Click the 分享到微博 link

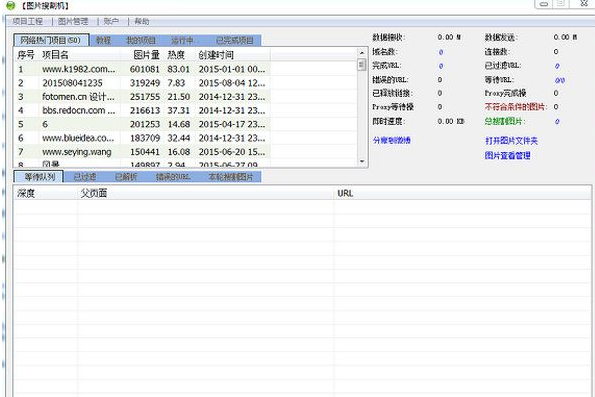(x=392, y=140)
